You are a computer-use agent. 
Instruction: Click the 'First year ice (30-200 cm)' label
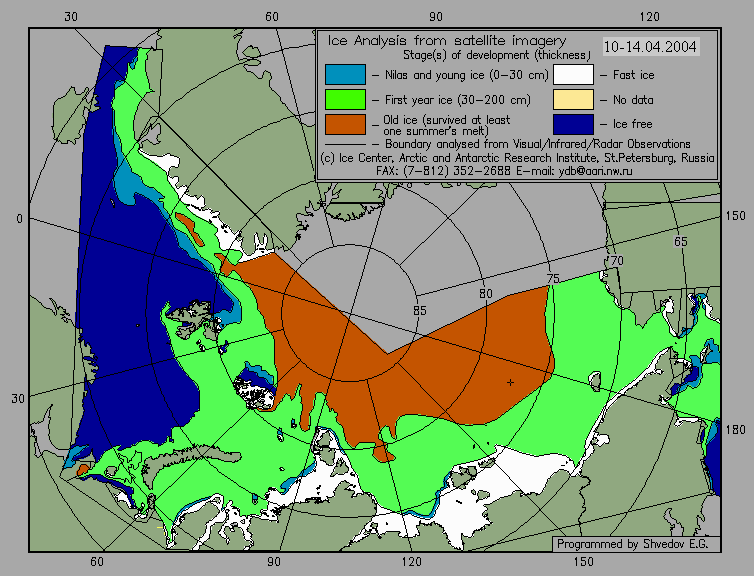457,100
